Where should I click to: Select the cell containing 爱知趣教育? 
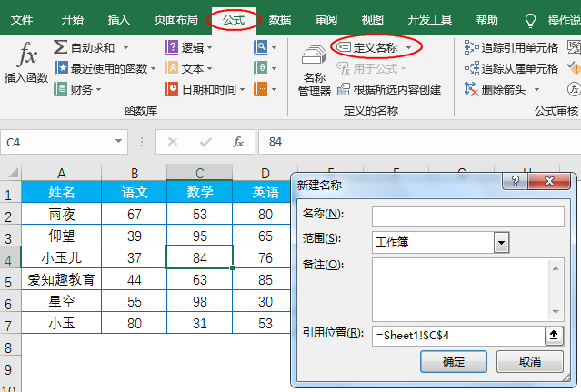pyautogui.click(x=61, y=279)
